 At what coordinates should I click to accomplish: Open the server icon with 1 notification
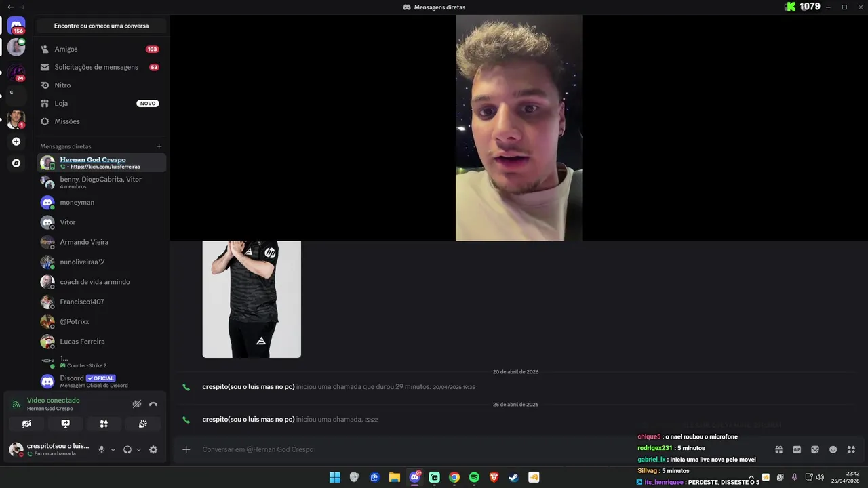[16, 119]
